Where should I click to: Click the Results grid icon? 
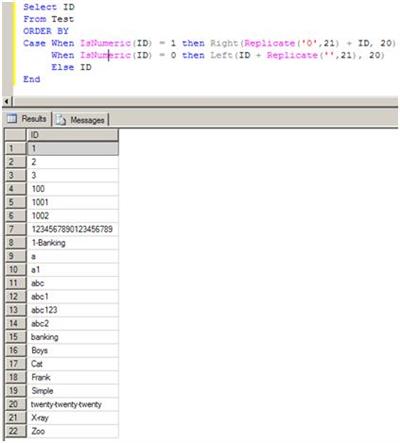pyautogui.click(x=12, y=118)
